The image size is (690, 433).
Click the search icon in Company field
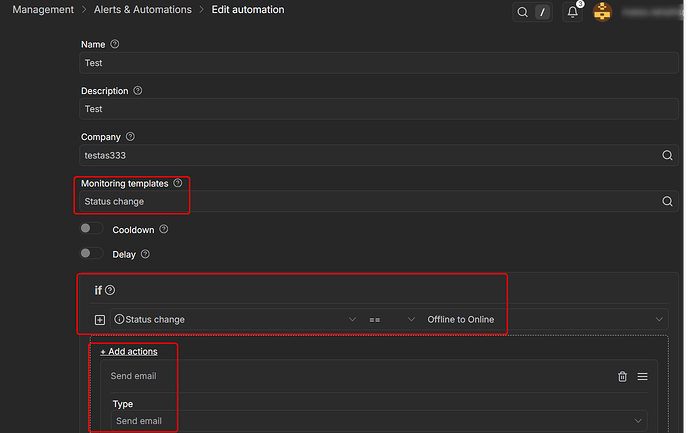coord(667,156)
